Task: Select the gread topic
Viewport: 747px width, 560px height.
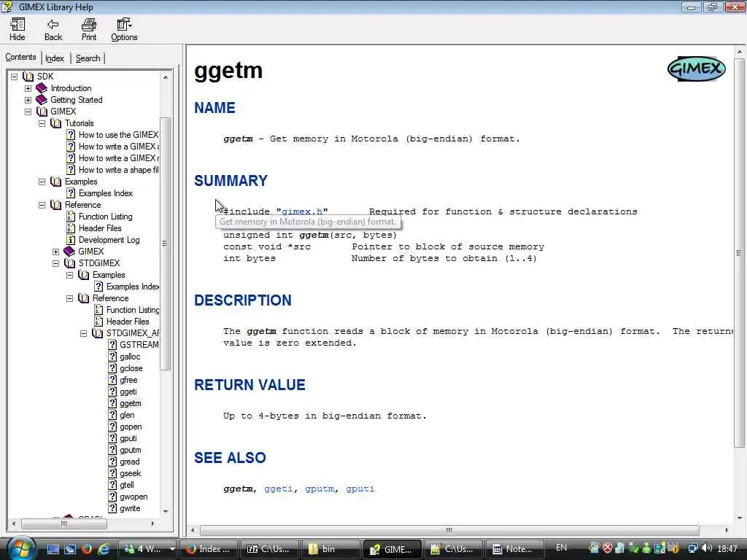Action: pos(130,462)
